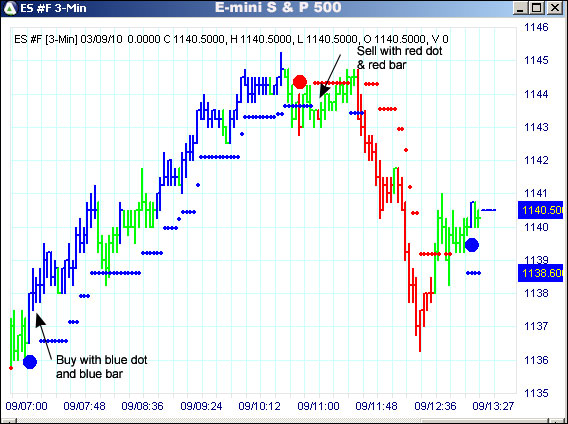
Task: Click the 09/11:48 time axis label
Action: (x=376, y=406)
